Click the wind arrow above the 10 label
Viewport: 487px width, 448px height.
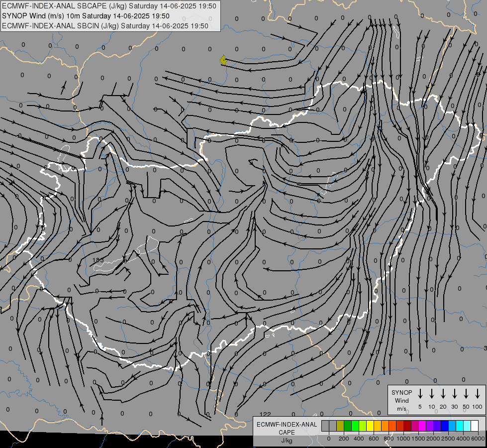click(x=432, y=394)
